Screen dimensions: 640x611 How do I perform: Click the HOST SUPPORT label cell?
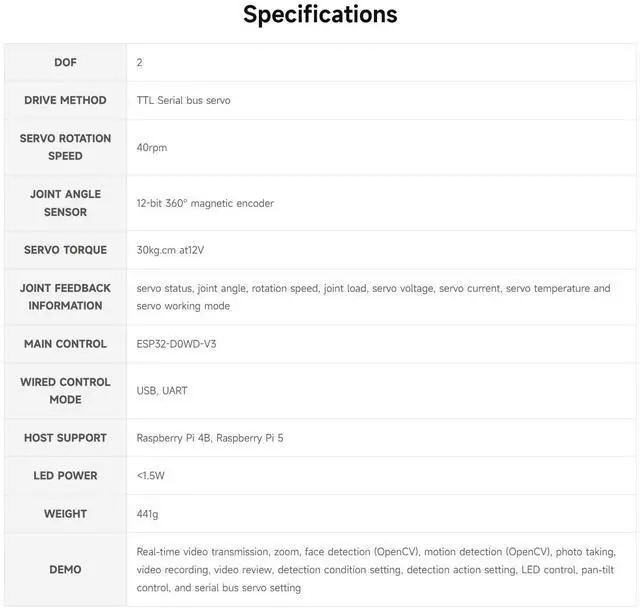point(65,438)
